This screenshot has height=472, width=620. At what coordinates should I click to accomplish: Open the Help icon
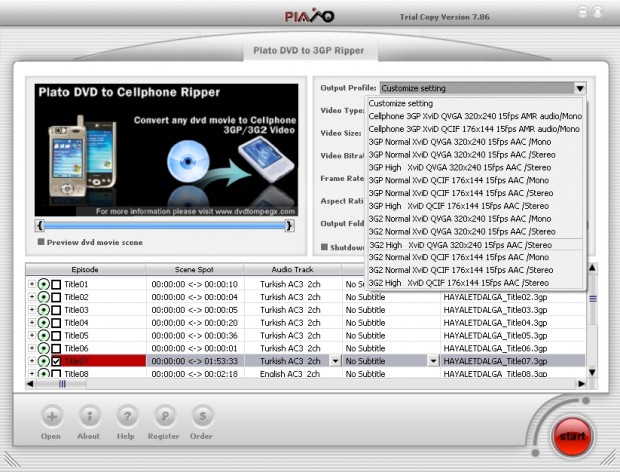click(127, 417)
